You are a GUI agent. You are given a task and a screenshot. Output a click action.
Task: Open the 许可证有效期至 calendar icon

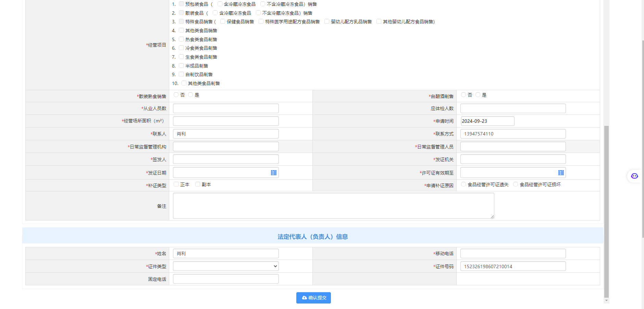pos(561,173)
